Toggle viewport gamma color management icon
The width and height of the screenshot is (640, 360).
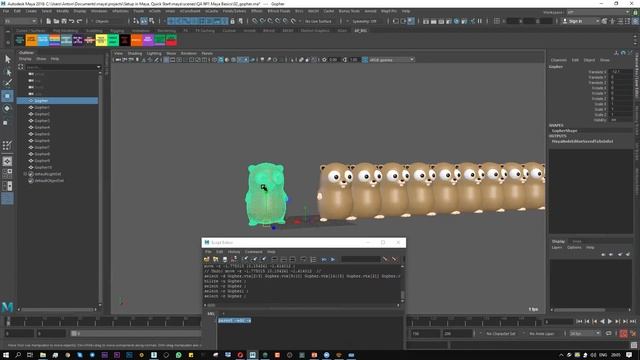[364, 60]
